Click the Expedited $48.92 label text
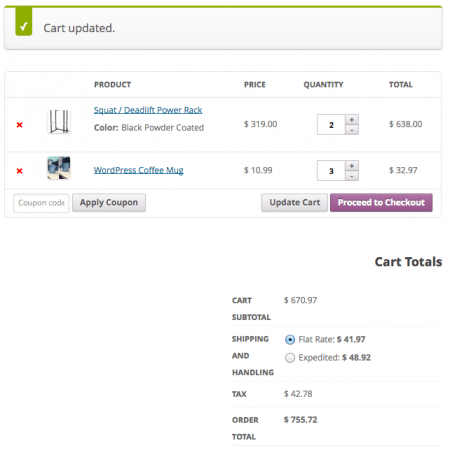Image resolution: width=450 pixels, height=450 pixels. (x=334, y=358)
